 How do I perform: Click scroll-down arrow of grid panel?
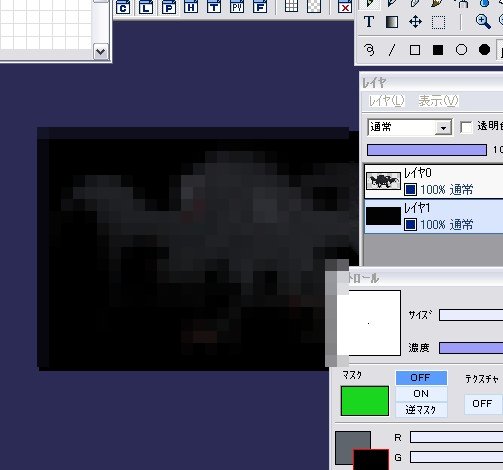click(101, 52)
